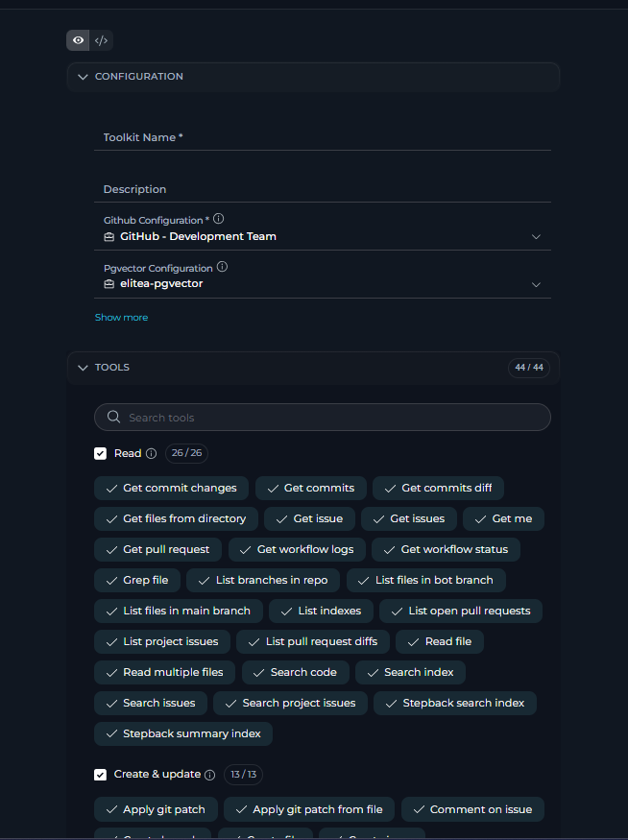Screen dimensions: 628x840
Task: Click the magnifier icon in Search tools
Action: click(x=113, y=417)
